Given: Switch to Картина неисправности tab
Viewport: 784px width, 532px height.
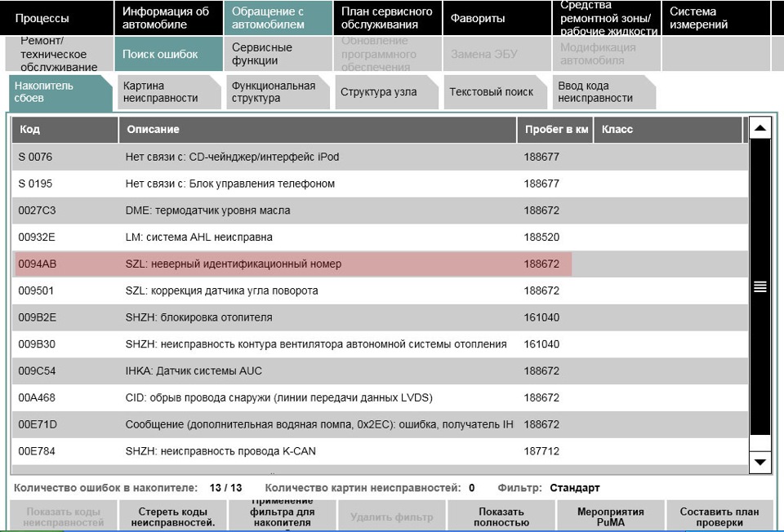Looking at the screenshot, I should (x=169, y=92).
